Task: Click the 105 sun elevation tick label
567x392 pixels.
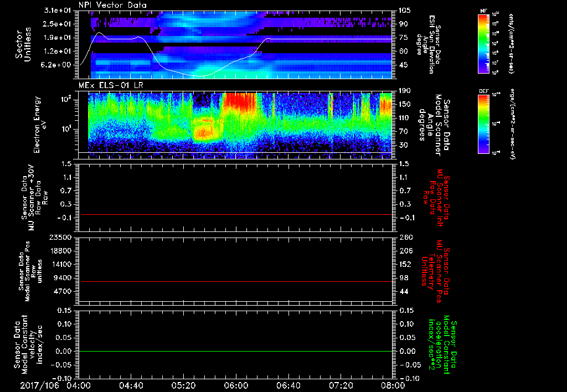Action: (404, 11)
